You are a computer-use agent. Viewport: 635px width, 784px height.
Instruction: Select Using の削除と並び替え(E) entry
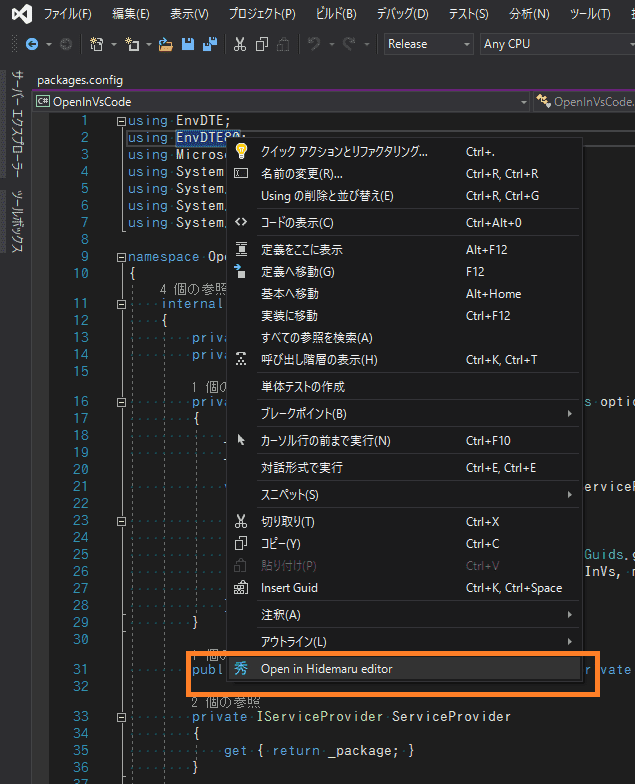pyautogui.click(x=404, y=196)
